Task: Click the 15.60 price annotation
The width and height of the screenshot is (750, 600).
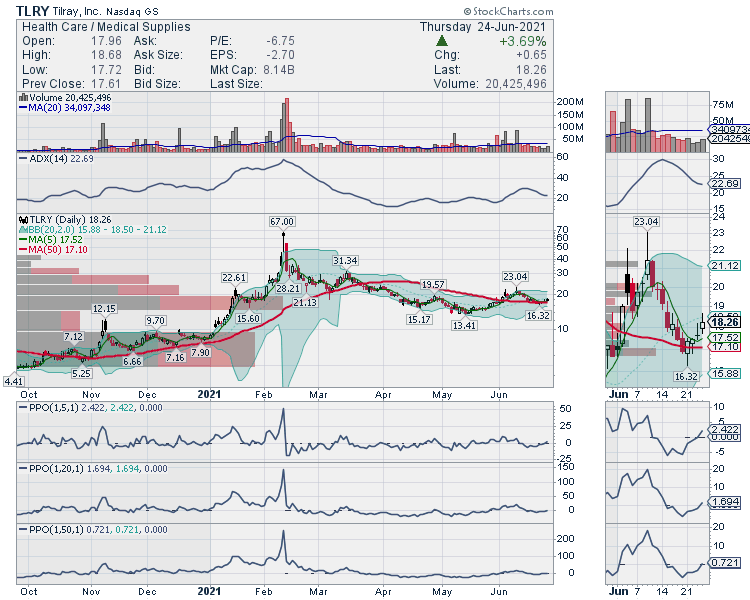Action: tap(248, 319)
